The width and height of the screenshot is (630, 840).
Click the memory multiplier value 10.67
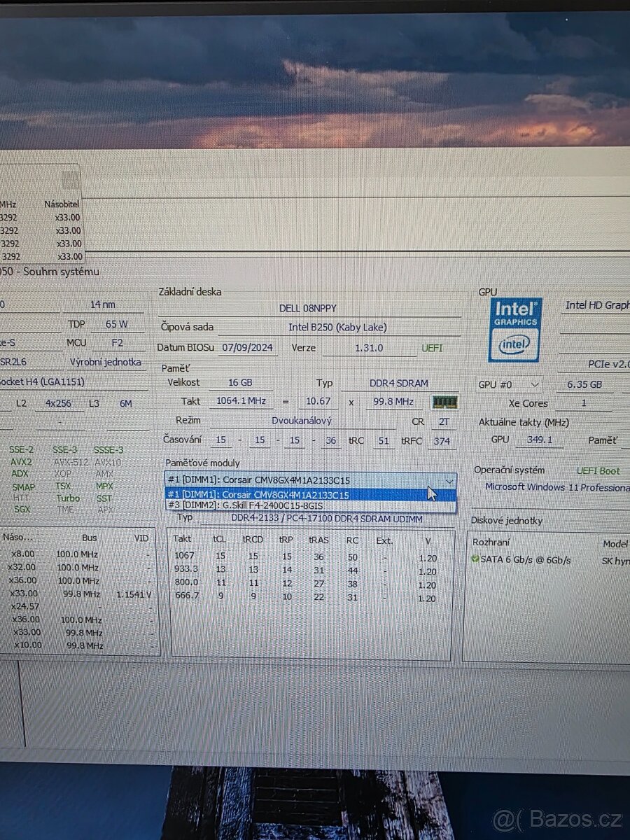(319, 401)
